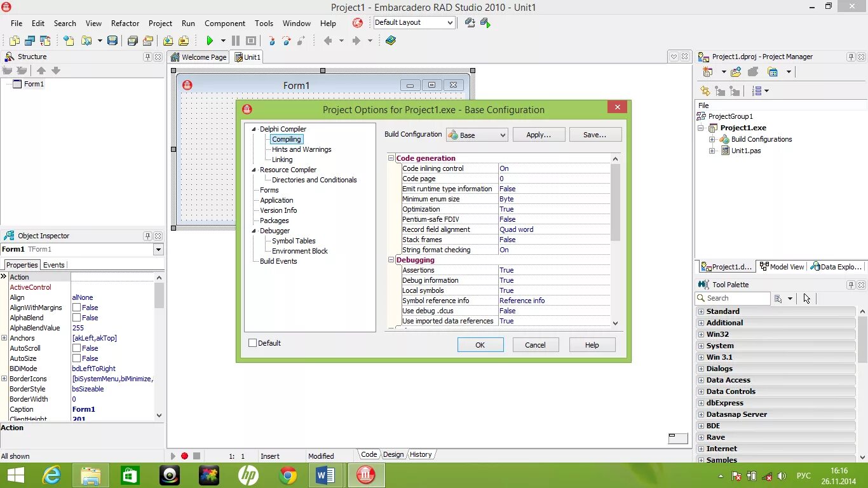Click the red record macro button in status bar
The width and height of the screenshot is (868, 488).
point(184,456)
